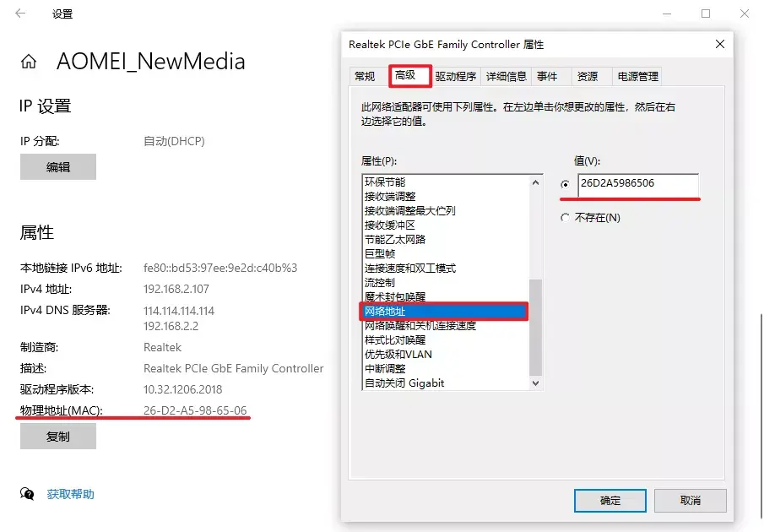Click DNS server 114.114.114.114
Screen dimensions: 764x532
click(x=179, y=311)
